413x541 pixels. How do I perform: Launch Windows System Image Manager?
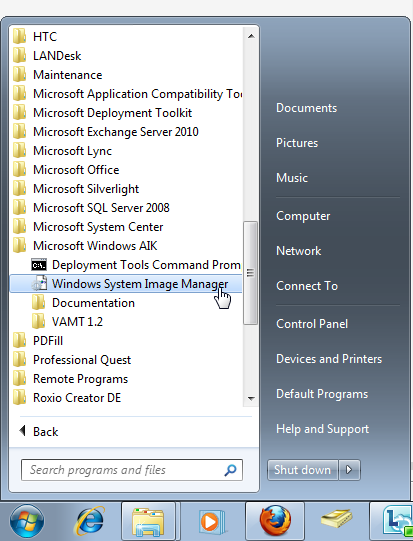(x=126, y=284)
